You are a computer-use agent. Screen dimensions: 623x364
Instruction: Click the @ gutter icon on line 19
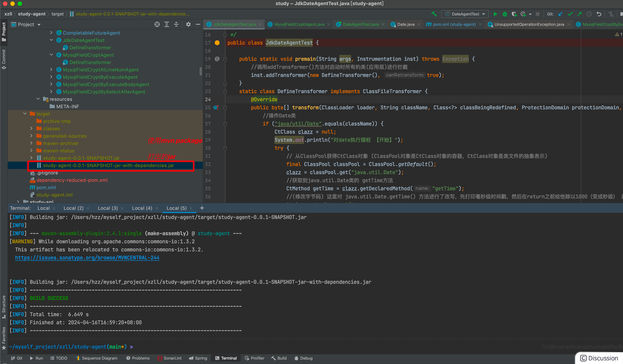click(x=217, y=59)
